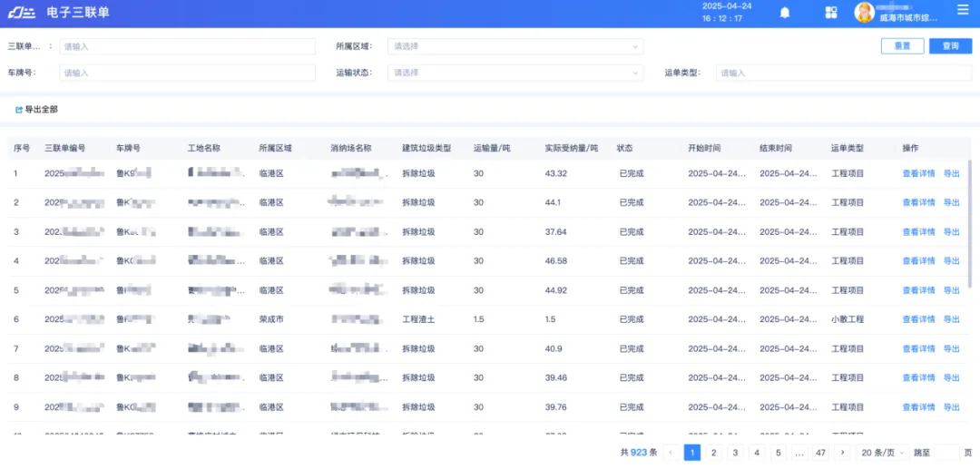Click the user avatar picture
The width and height of the screenshot is (980, 469).
coord(864,12)
